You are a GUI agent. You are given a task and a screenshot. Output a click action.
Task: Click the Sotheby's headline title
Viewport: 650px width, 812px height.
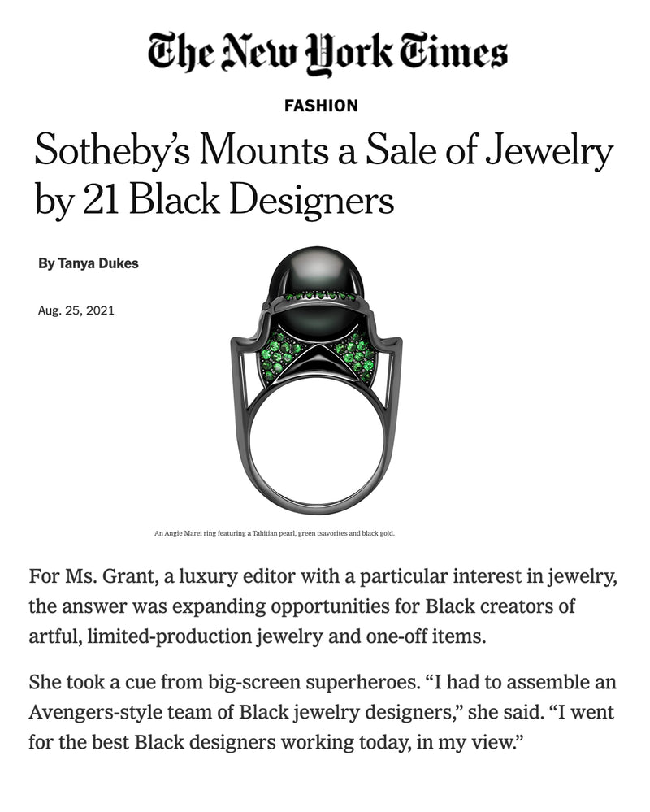323,176
